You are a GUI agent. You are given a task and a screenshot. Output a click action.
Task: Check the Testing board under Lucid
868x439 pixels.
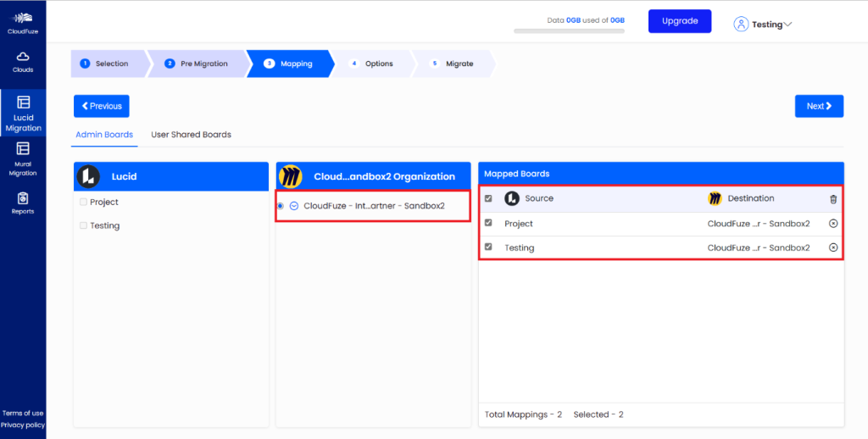tap(83, 226)
